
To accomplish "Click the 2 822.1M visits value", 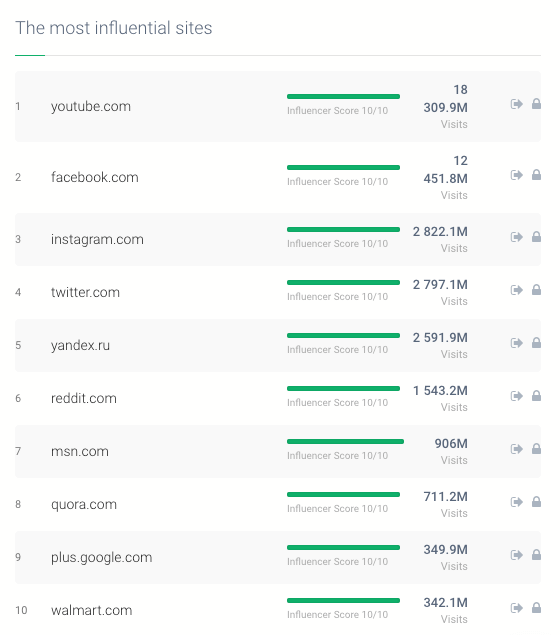I will click(x=440, y=232).
